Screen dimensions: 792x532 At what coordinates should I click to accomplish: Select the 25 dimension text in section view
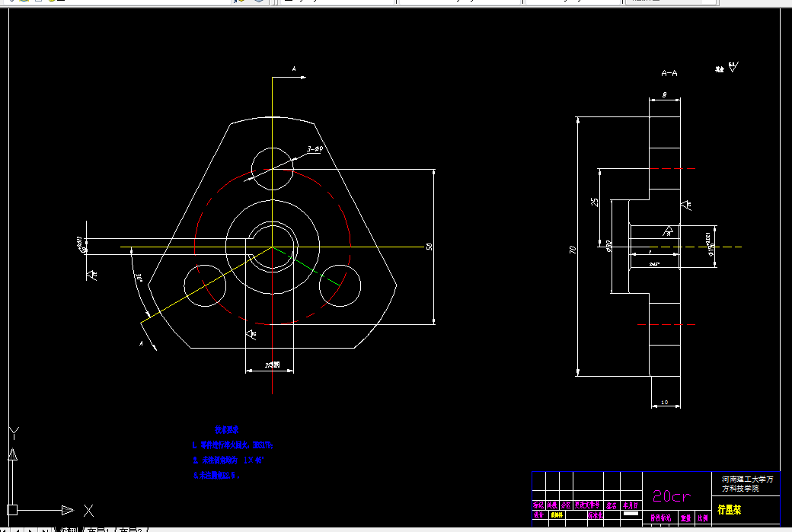click(x=595, y=202)
